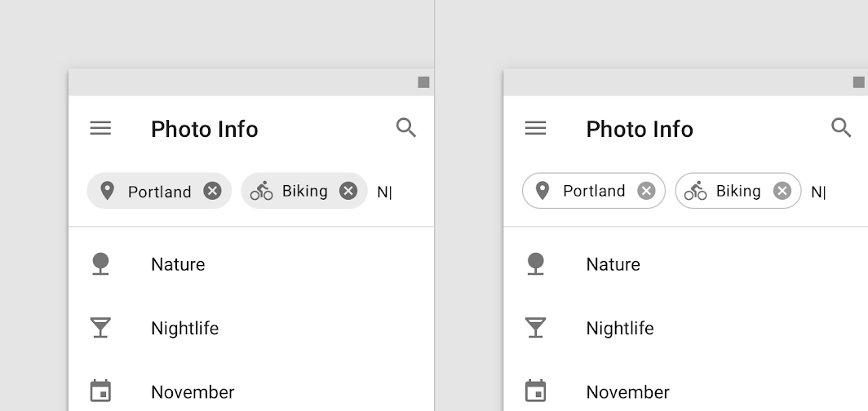
Task: Remove the outlined Portland chip
Action: coord(646,191)
